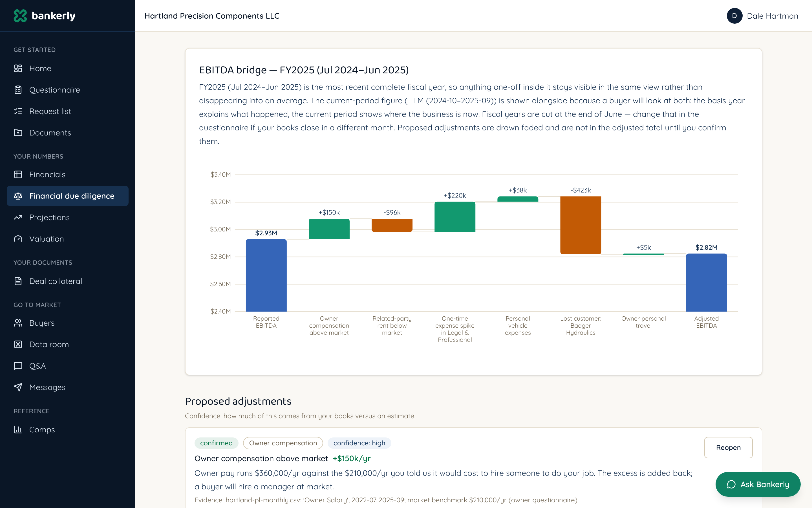Click the Related-party rent orange bar
Image resolution: width=812 pixels, height=508 pixels.
392,225
